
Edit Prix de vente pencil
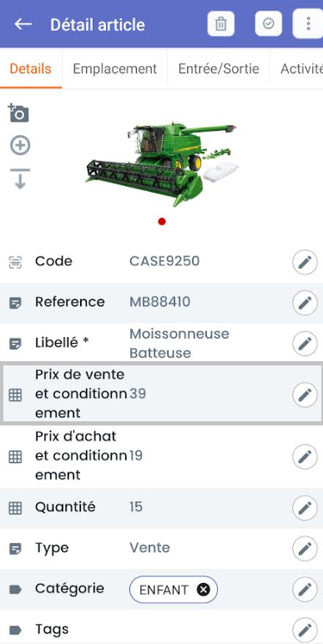(x=305, y=395)
